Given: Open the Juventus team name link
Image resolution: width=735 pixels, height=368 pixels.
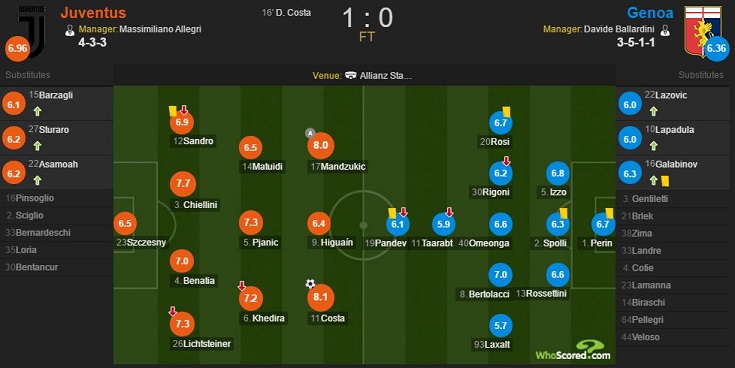Looking at the screenshot, I should 93,13.
